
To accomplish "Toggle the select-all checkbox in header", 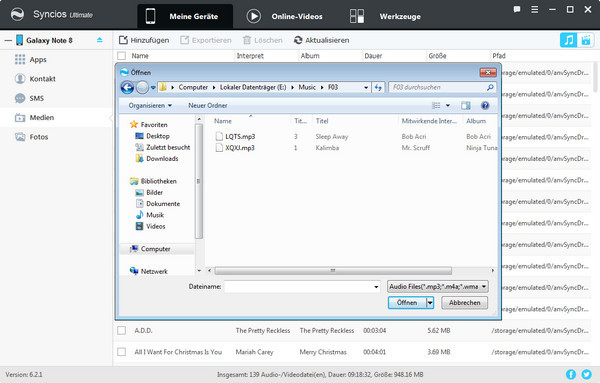I will click(122, 56).
